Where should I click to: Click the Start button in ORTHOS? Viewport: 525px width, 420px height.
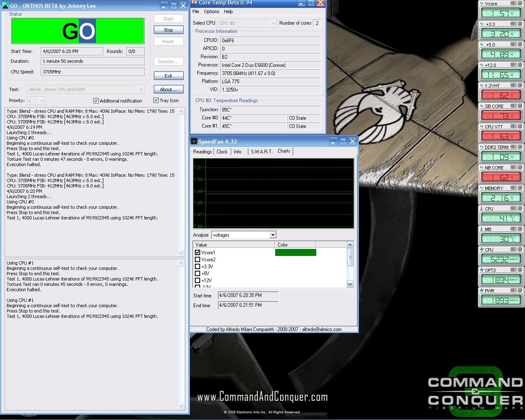coord(169,19)
